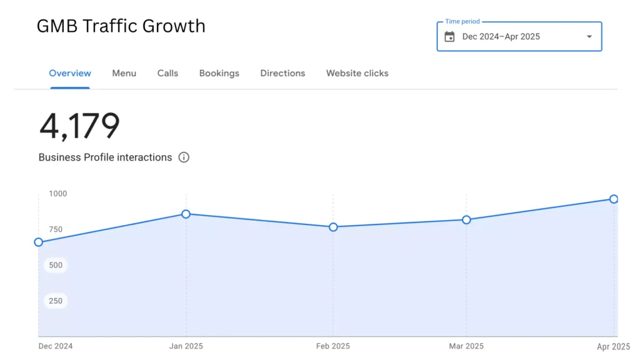
Task: Select the Dec 2024 data point on chart
Action: click(x=39, y=242)
